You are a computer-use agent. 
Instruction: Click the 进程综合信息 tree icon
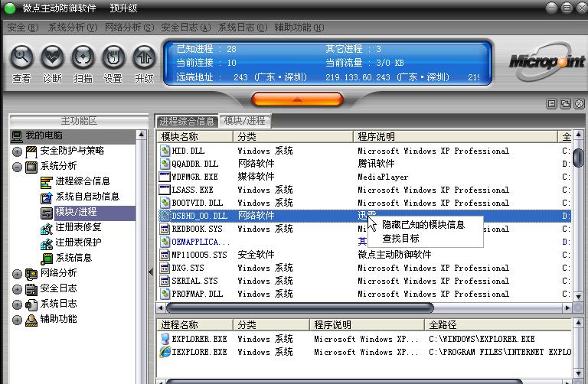point(47,183)
